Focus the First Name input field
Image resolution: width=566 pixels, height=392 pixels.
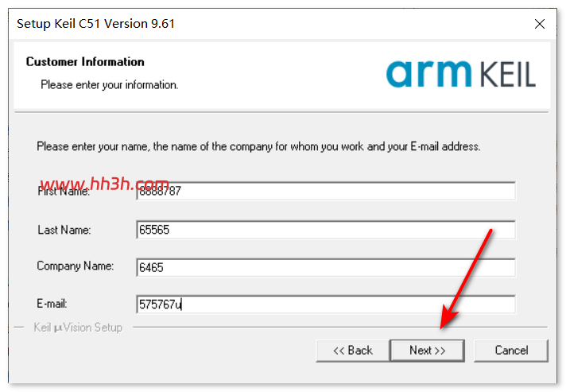[x=326, y=191]
